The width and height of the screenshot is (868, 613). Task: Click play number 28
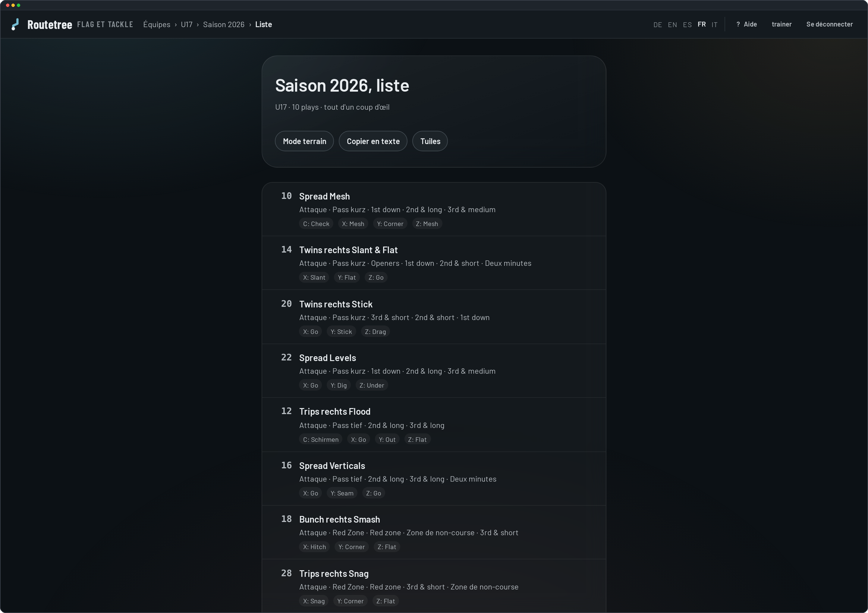pyautogui.click(x=286, y=573)
